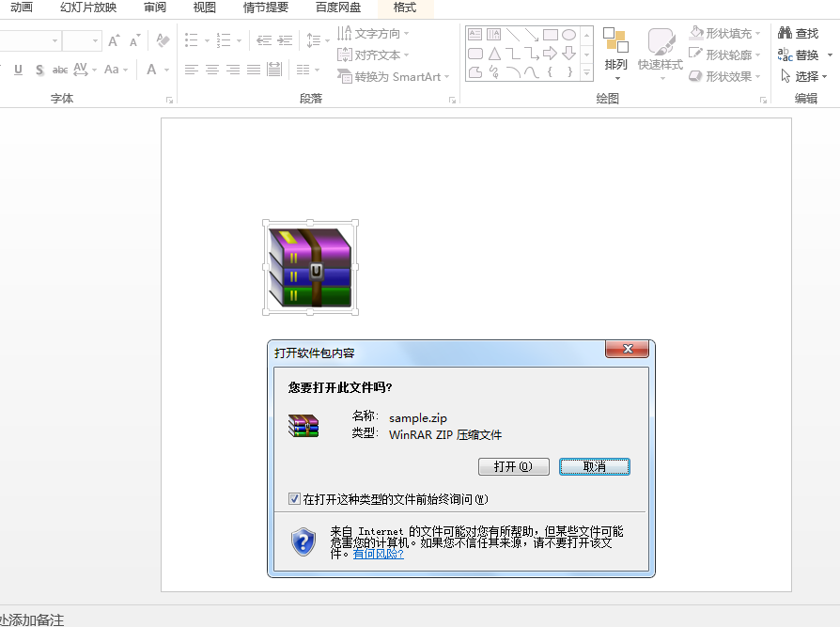This screenshot has width=840, height=627.
Task: Select the triangle shape
Action: pyautogui.click(x=494, y=54)
